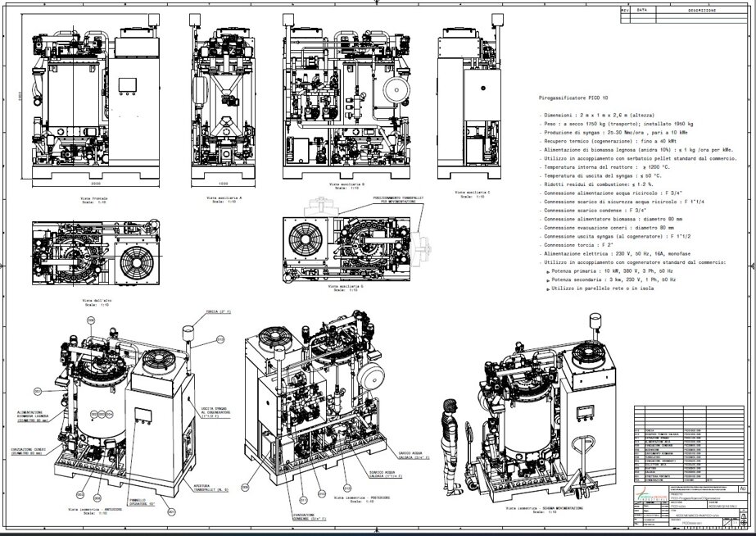Select the pallet jack in isometric view
The height and width of the screenshot is (536, 756).
(x=582, y=466)
